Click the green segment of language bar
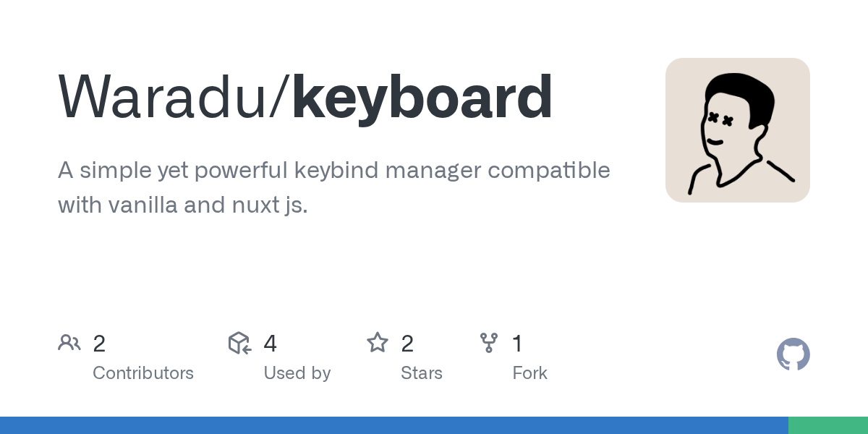 [827, 425]
